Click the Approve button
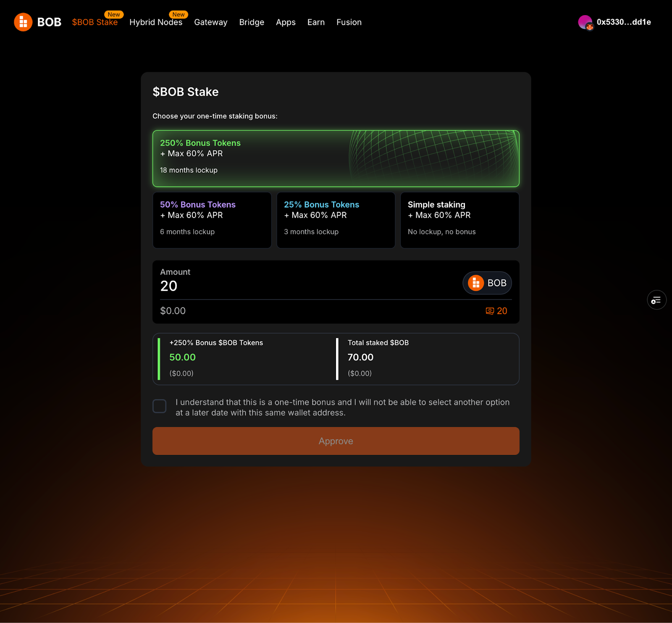The height and width of the screenshot is (623, 672). click(x=336, y=441)
